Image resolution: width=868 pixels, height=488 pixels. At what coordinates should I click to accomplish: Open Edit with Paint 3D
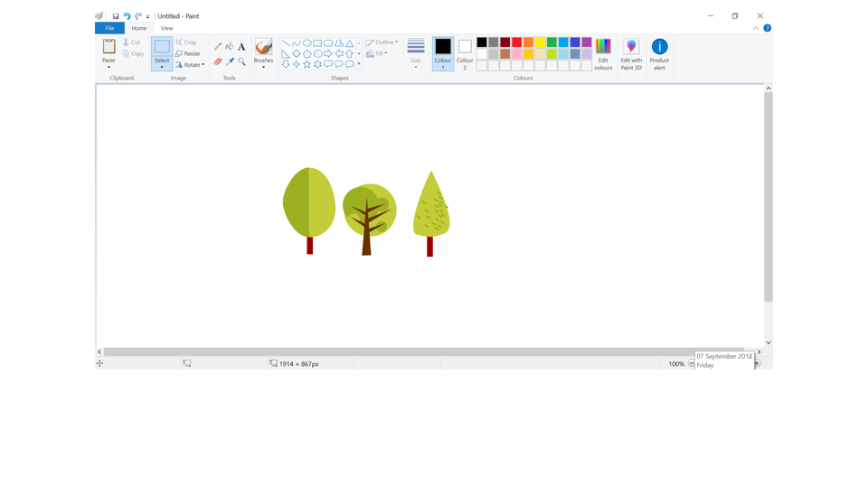[631, 53]
